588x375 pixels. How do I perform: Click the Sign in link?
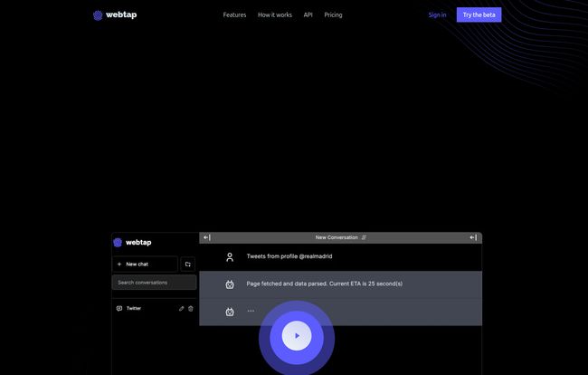437,15
